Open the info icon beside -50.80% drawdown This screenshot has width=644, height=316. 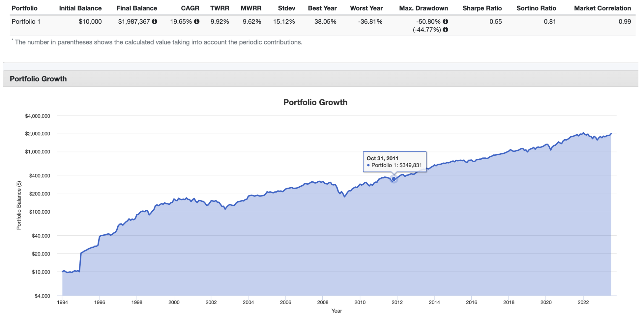pyautogui.click(x=445, y=21)
